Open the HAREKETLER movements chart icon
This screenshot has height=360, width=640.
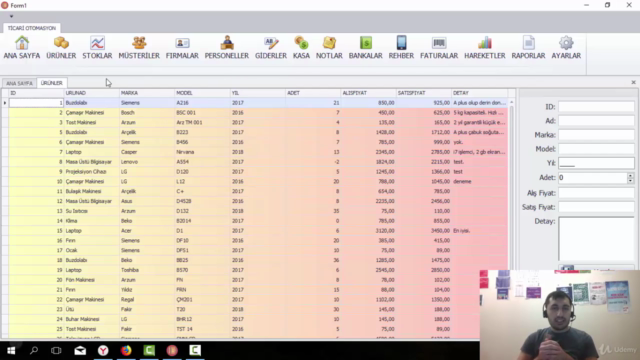[484, 48]
